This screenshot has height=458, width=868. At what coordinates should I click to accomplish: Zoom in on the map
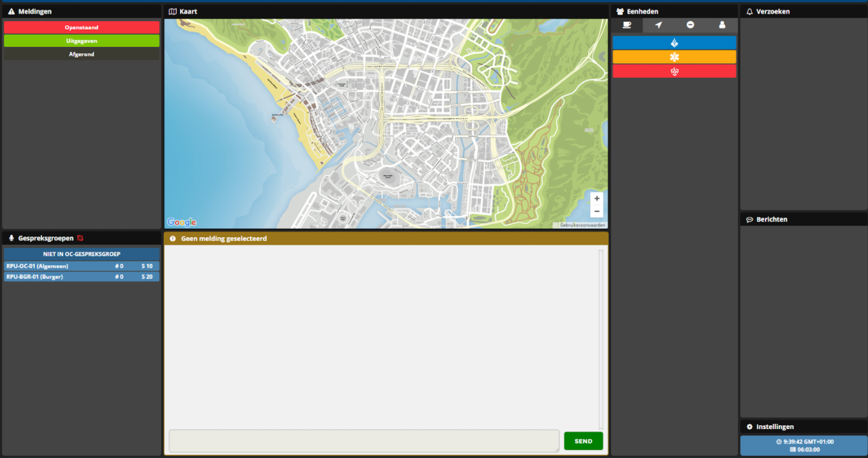point(597,199)
